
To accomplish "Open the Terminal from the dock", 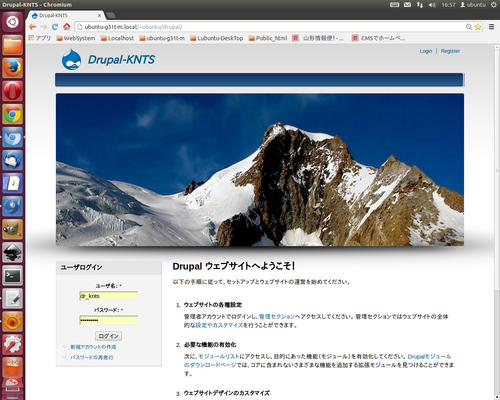I will point(12,275).
